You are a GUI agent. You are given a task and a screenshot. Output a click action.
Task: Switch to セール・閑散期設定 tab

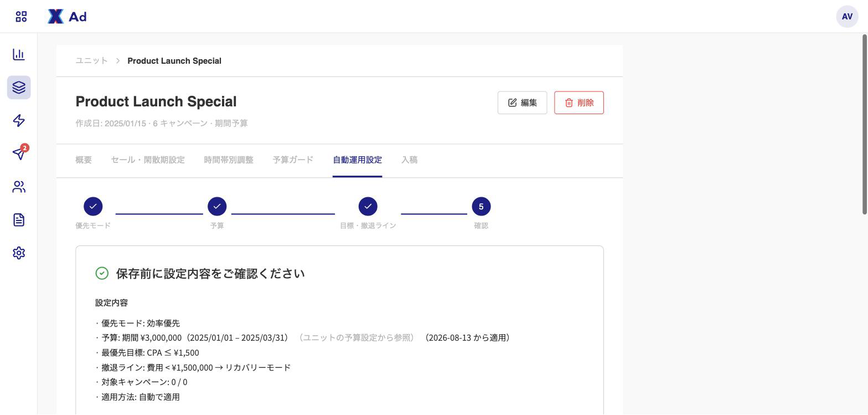148,160
